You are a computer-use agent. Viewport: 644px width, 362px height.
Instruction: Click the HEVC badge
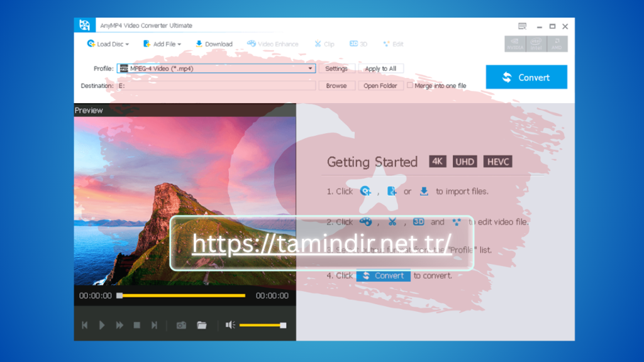[498, 162]
